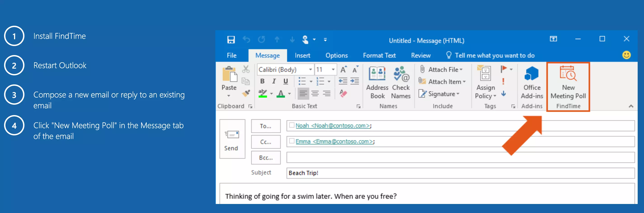Toggle bold formatting

(x=262, y=81)
